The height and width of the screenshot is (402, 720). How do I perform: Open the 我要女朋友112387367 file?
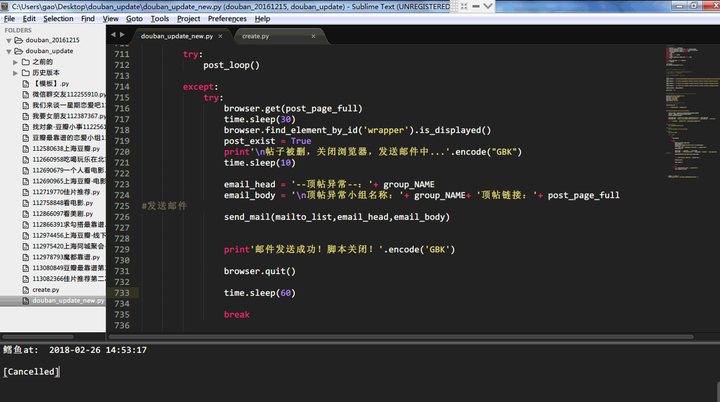(x=69, y=116)
